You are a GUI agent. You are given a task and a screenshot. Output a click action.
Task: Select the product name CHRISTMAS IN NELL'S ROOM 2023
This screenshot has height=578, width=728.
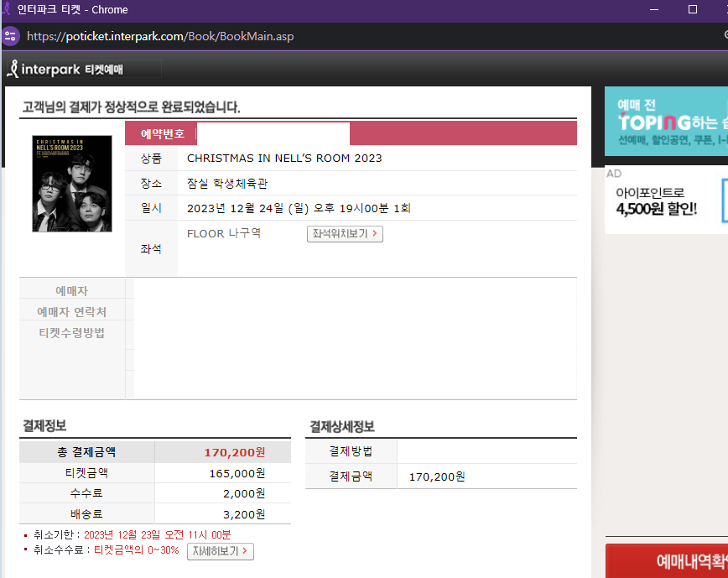coord(284,159)
